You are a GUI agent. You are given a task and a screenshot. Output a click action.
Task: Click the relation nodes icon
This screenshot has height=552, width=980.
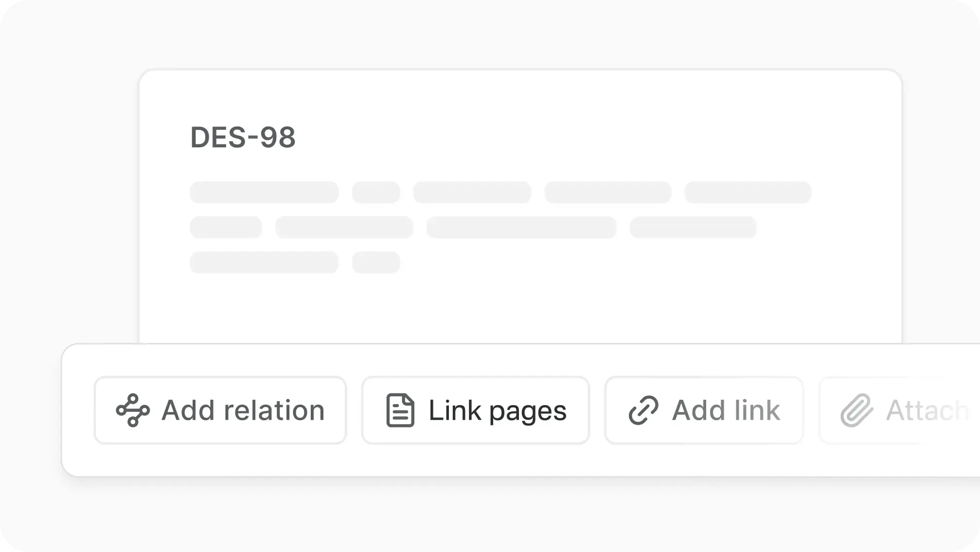(132, 410)
